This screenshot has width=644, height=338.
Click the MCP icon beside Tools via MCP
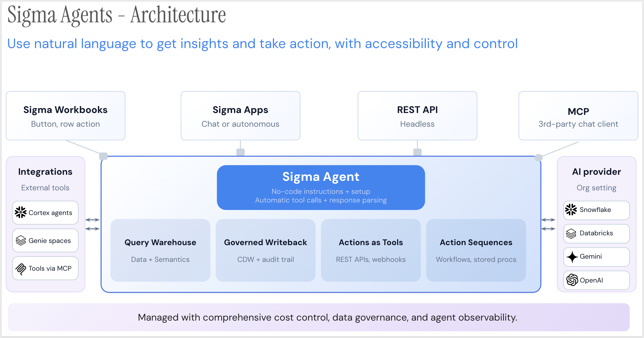(21, 269)
